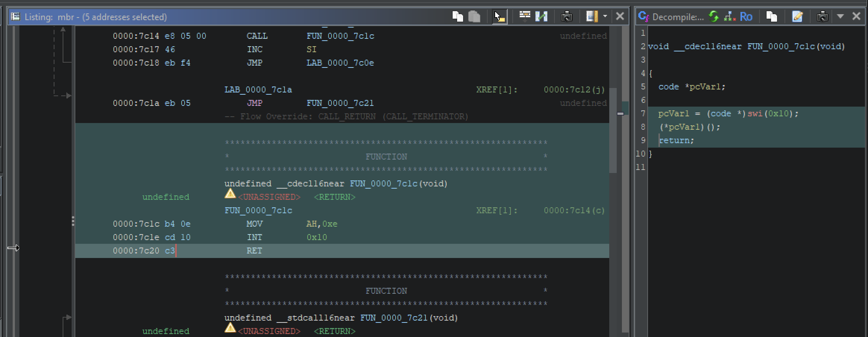Viewport: 868px width, 337px height.
Task: Select the INT 0x10 instruction row
Action: pyautogui.click(x=342, y=237)
